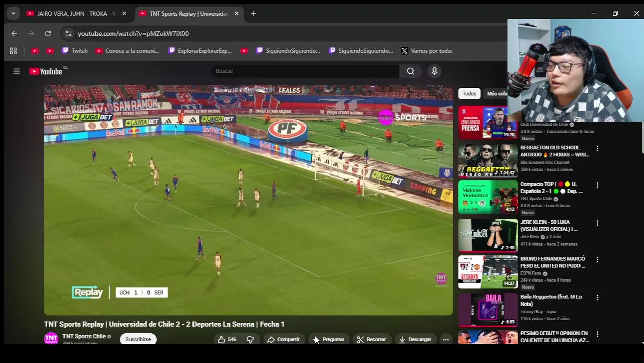
Task: Open the Vamos por todo. X bookmark
Action: pos(426,51)
